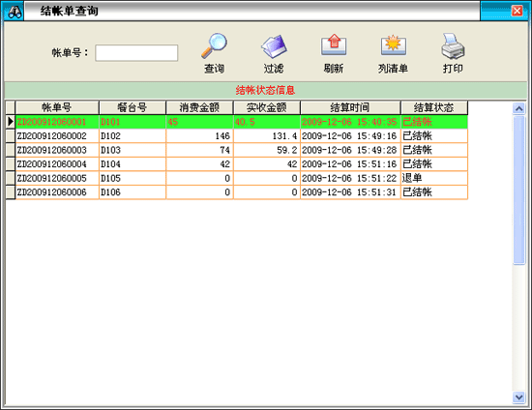532x410 pixels.
Task: Click the scrollbar up arrow
Action: click(518, 108)
